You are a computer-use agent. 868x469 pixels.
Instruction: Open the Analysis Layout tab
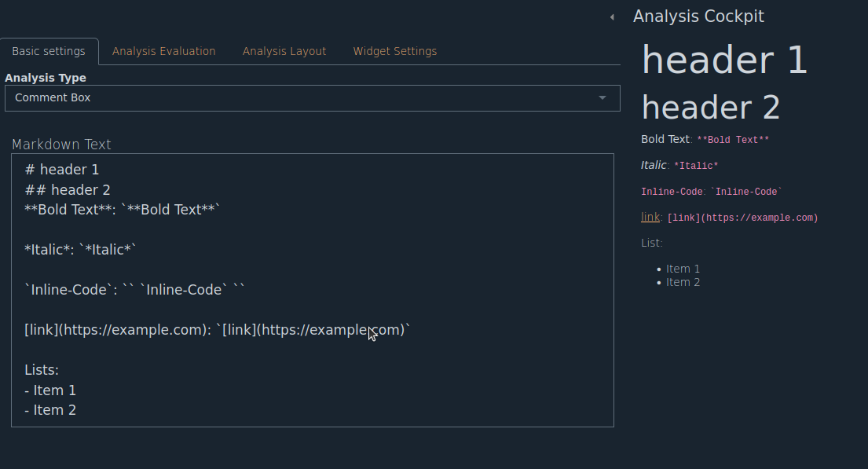284,50
